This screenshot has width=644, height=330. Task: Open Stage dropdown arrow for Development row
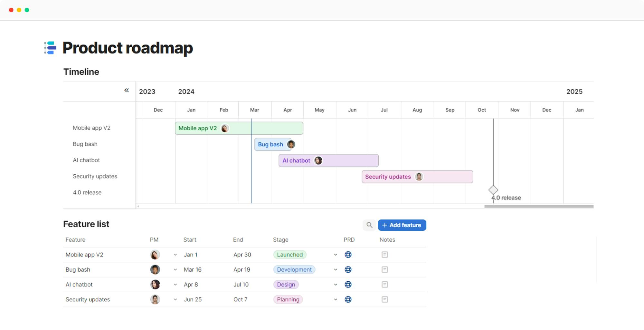[x=336, y=269]
